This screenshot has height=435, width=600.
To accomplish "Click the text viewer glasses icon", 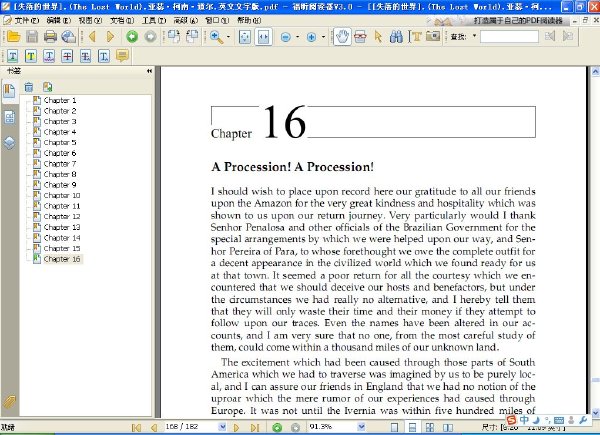I will pos(360,37).
